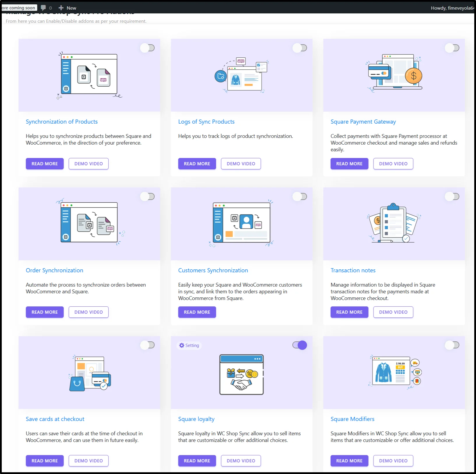Viewport: 476px width, 474px height.
Task: Open the Howdy user account menu
Action: click(452, 8)
